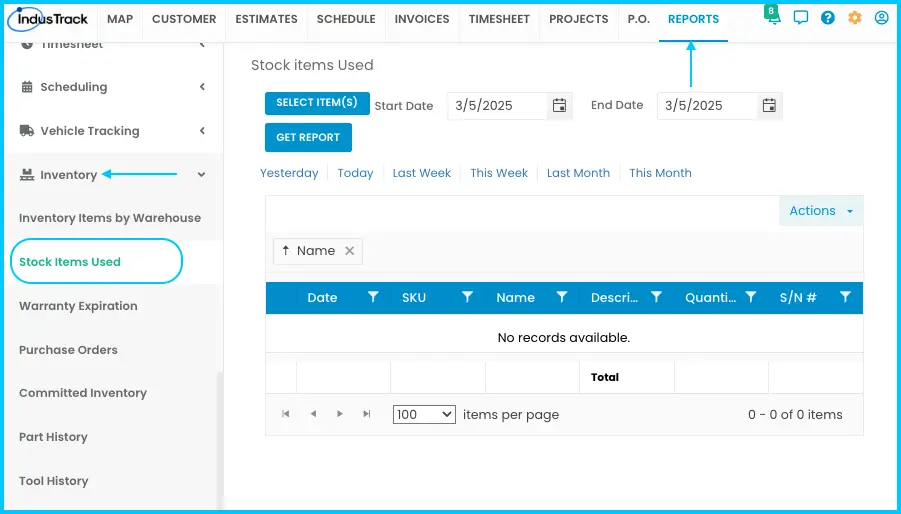
Task: Open the settings gear icon
Action: [854, 18]
